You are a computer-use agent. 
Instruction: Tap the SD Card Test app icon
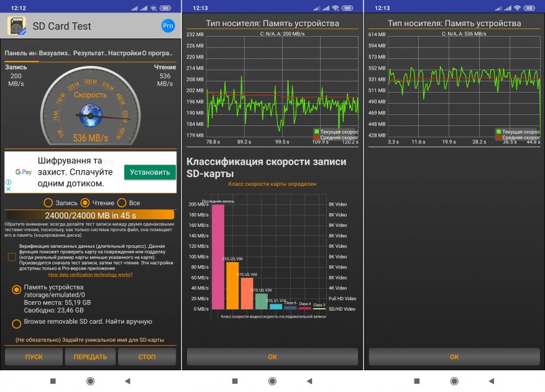[16, 25]
